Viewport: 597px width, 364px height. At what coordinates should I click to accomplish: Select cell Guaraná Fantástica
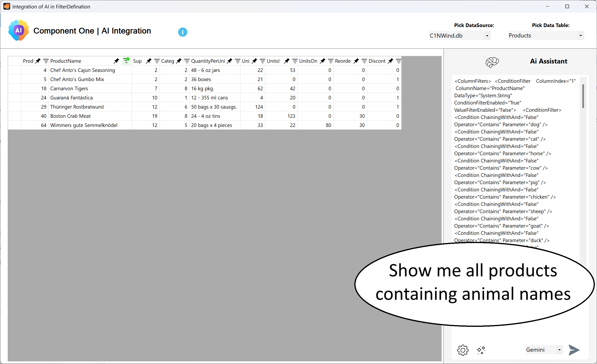[x=90, y=98]
